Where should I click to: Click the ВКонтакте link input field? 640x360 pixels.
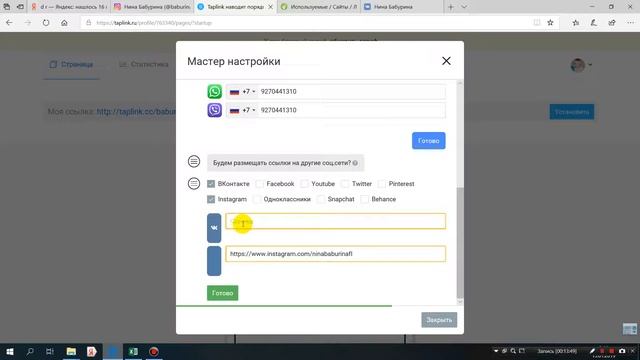(x=336, y=221)
